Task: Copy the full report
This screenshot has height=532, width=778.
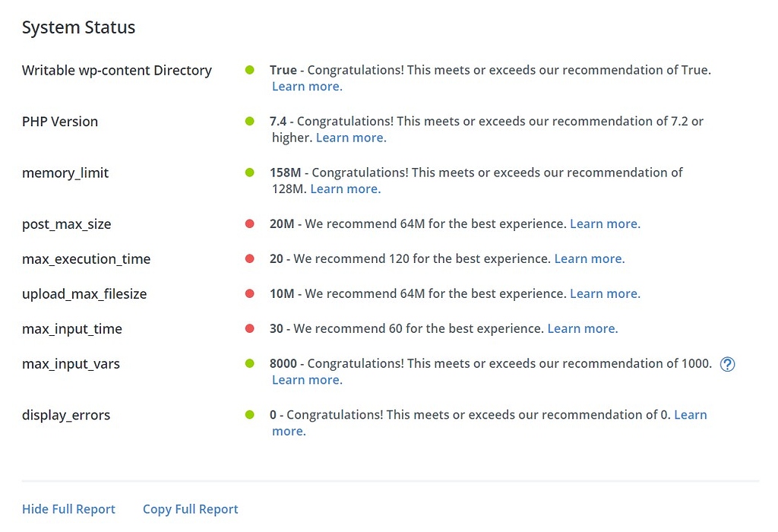Action: [x=191, y=509]
